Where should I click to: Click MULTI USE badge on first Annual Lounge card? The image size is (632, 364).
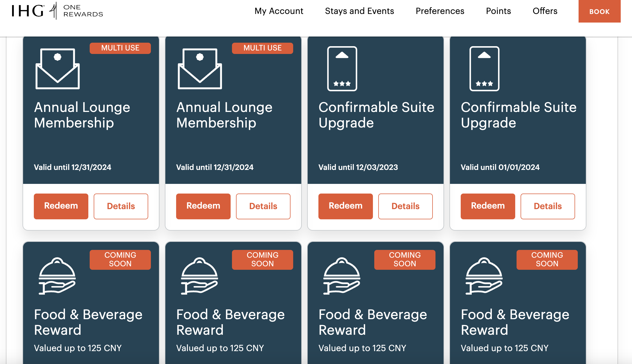(x=120, y=48)
